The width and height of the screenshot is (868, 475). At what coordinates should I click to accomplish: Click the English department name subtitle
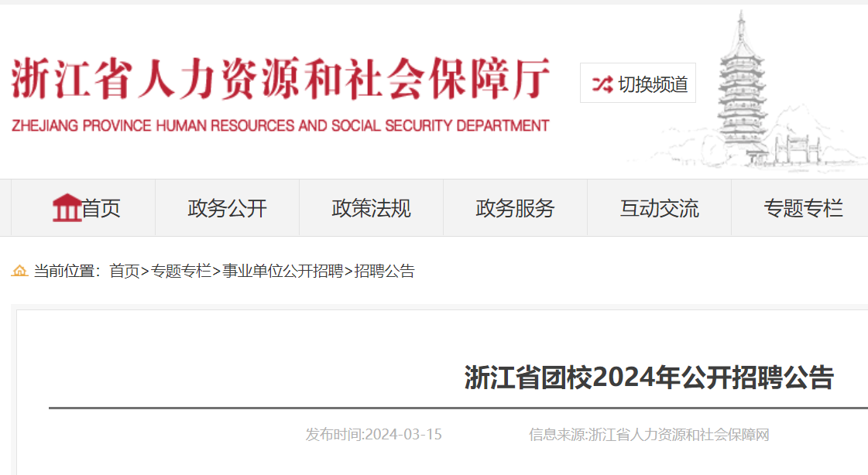point(280,126)
